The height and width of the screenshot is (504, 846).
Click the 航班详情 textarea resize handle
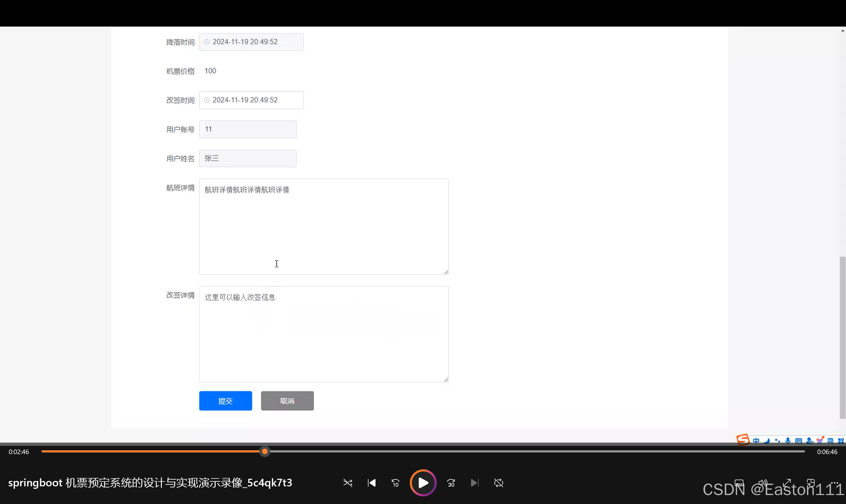pyautogui.click(x=446, y=272)
